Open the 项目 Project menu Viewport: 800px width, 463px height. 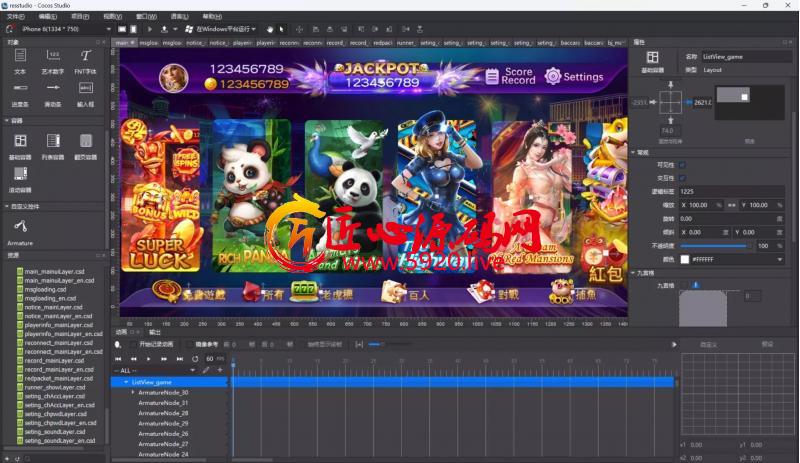tap(80, 17)
